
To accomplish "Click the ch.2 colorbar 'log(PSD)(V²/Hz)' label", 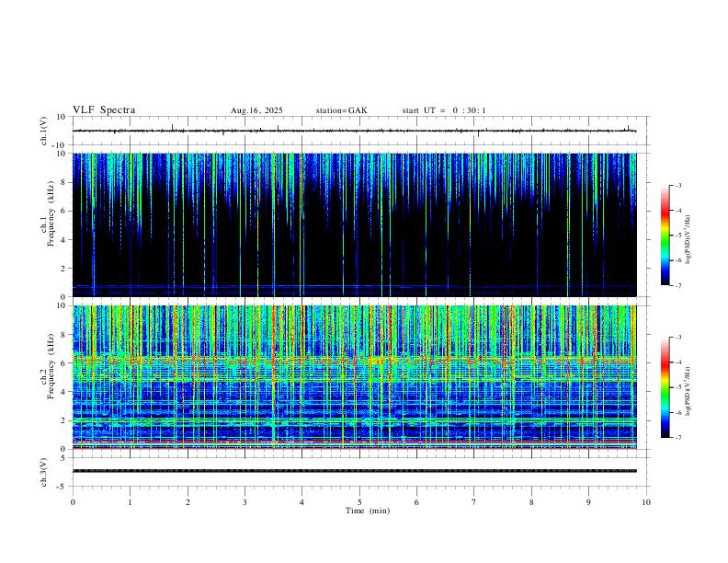I will 688,391.
